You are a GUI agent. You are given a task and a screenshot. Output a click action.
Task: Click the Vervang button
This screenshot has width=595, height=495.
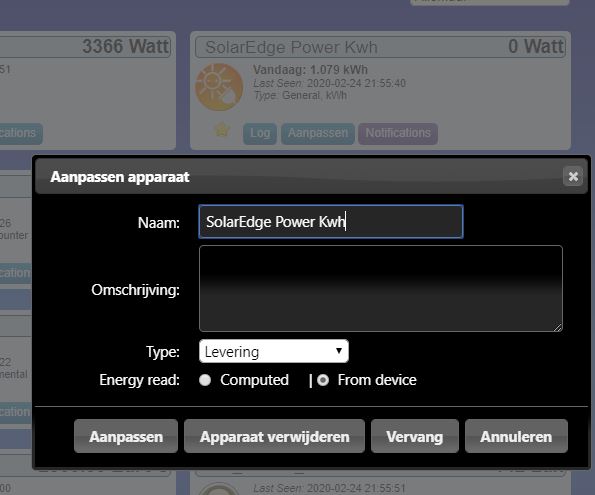[x=415, y=436]
